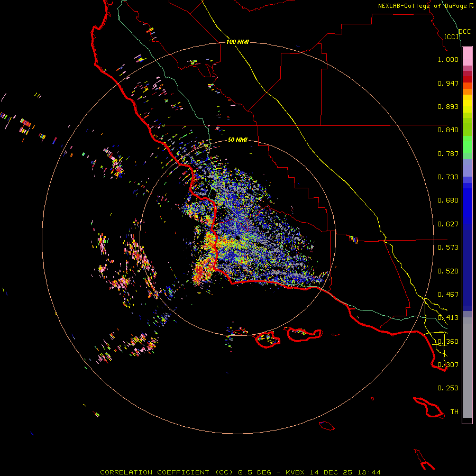Click the DCC label above the color bar
Image resolution: width=476 pixels, height=476 pixels.
(464, 32)
